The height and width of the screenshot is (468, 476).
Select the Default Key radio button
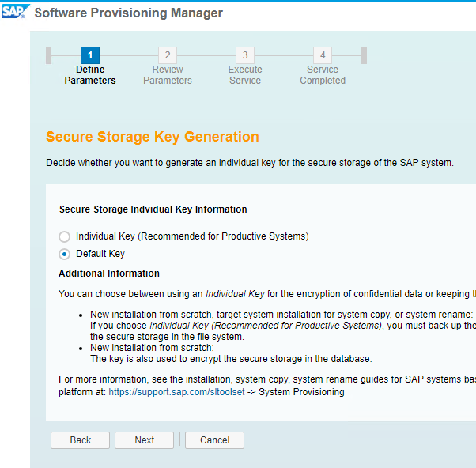(64, 254)
